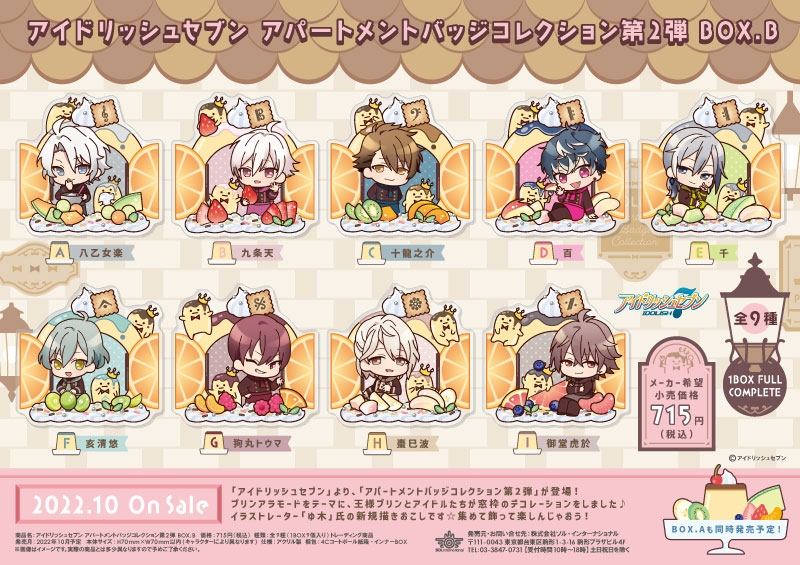Click the IDOLiSH7 logo
This screenshot has width=800, height=565.
[661, 306]
